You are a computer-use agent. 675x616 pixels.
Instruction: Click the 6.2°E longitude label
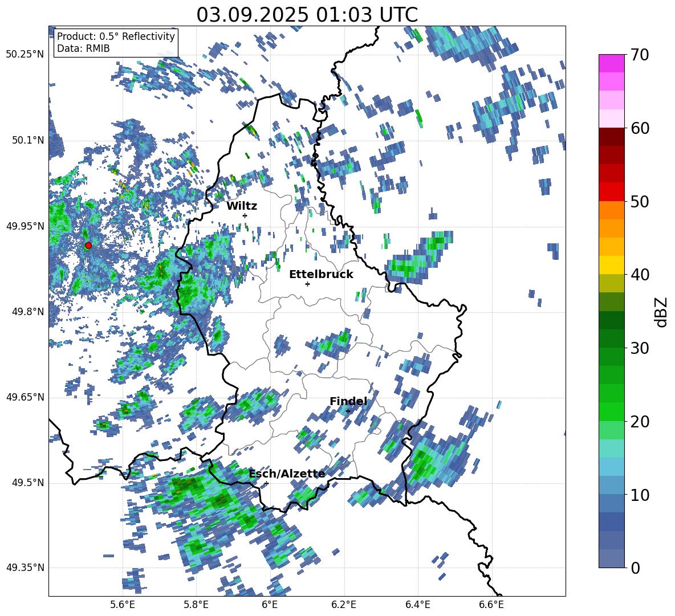pos(344,605)
